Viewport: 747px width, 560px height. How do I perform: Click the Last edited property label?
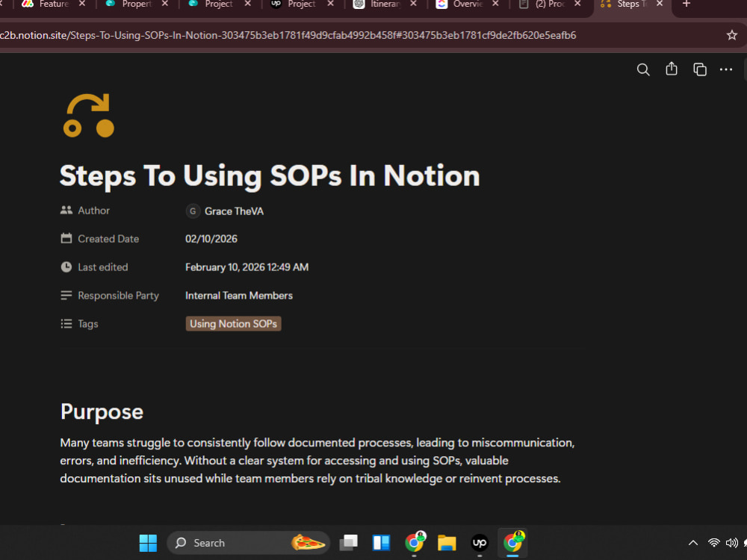pos(103,267)
